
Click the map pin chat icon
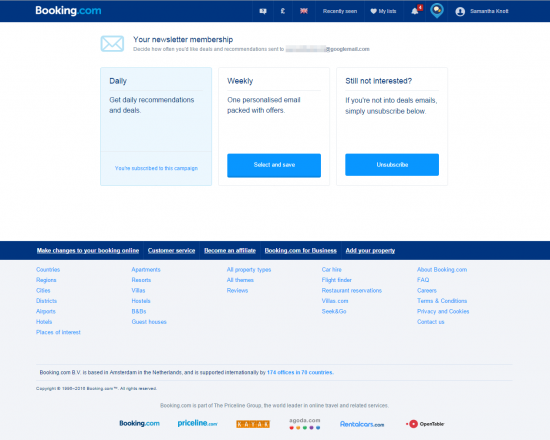pos(437,11)
